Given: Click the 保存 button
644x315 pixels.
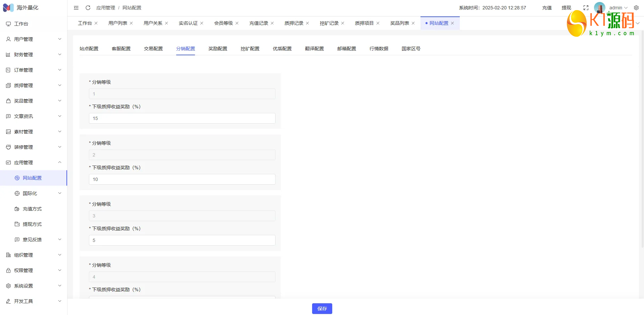Looking at the screenshot, I should 322,309.
